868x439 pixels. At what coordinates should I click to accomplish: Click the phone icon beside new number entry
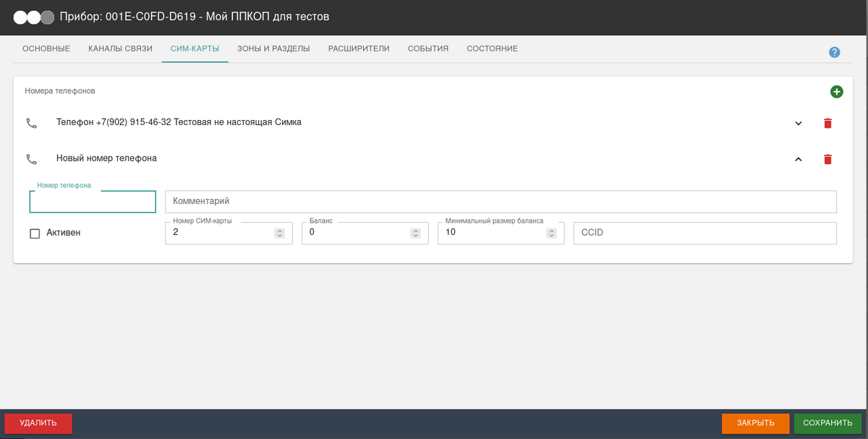click(31, 159)
